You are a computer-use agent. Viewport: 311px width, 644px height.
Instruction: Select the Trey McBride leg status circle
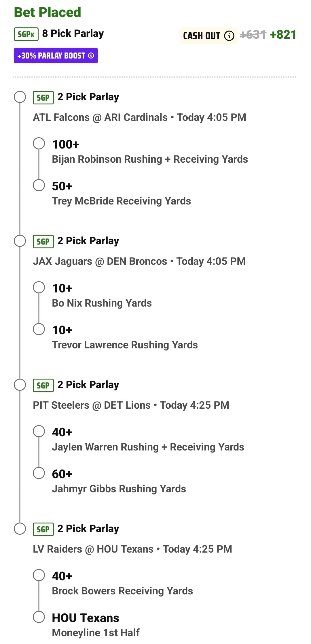pyautogui.click(x=39, y=185)
